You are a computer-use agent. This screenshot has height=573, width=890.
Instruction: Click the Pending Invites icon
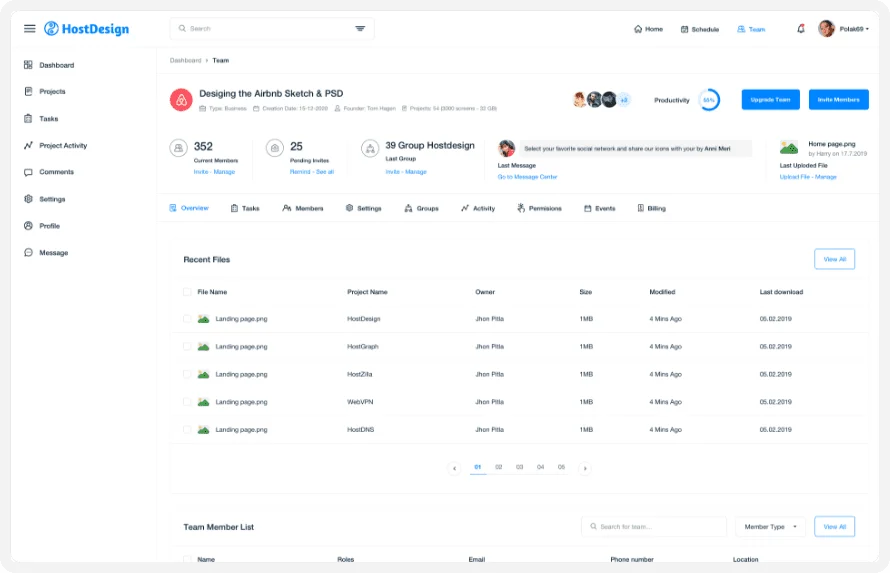(274, 148)
